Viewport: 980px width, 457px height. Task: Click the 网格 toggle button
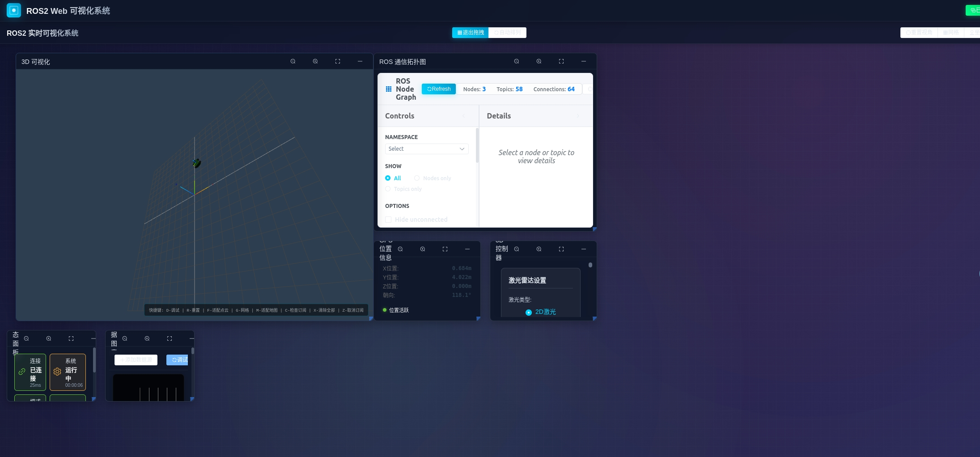951,33
